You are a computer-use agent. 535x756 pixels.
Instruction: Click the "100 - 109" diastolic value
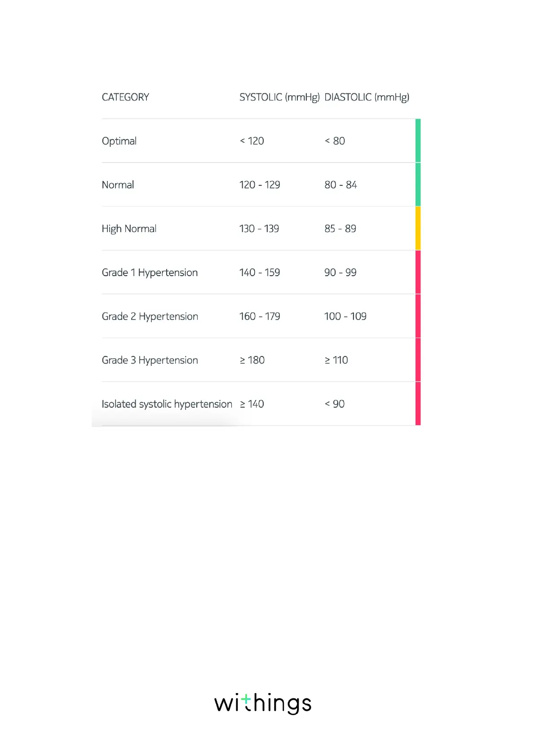345,316
